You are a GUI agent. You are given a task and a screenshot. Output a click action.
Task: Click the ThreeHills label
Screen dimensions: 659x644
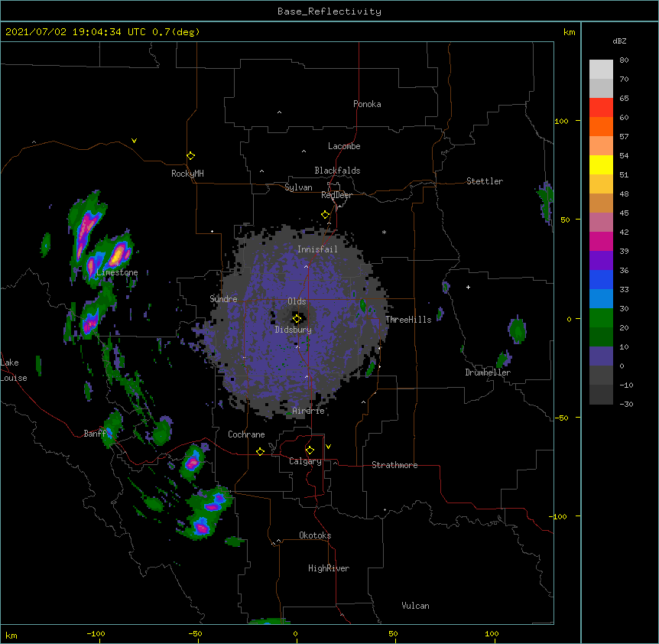point(408,320)
